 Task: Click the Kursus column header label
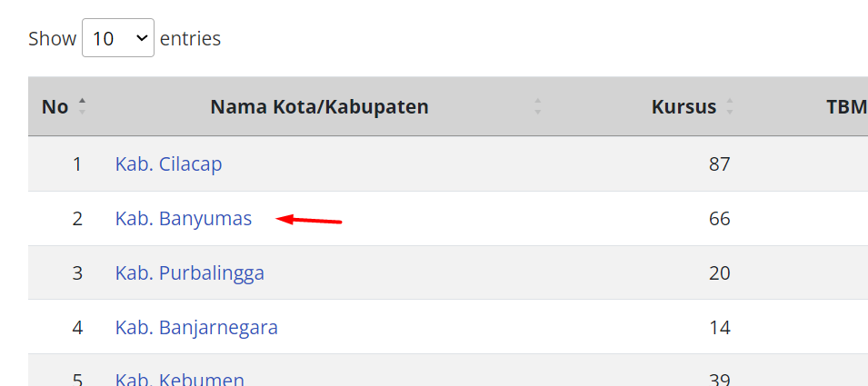[683, 107]
